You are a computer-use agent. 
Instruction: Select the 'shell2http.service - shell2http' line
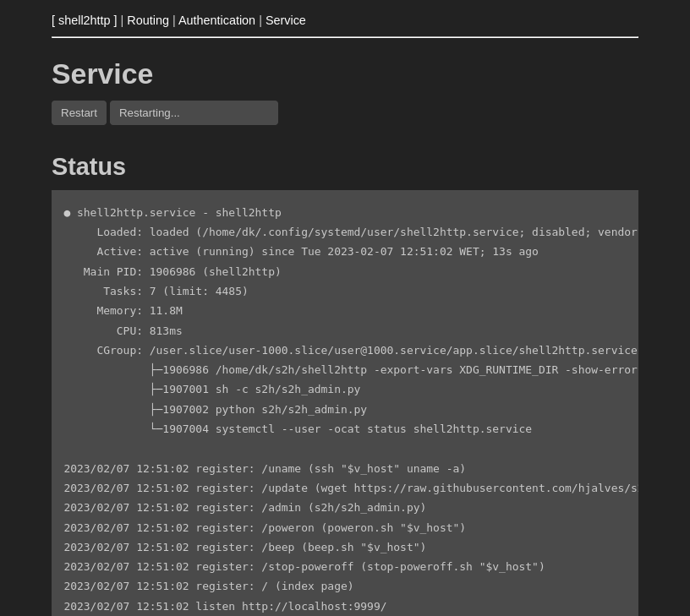(179, 213)
